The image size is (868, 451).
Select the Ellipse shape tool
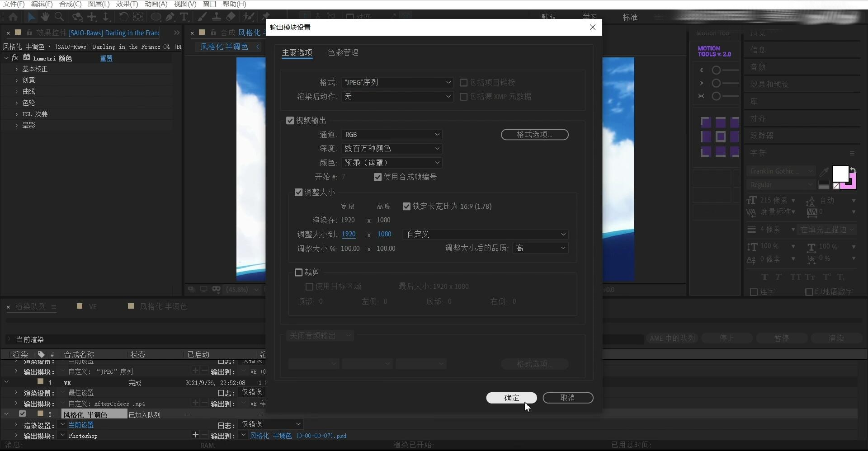coord(156,17)
